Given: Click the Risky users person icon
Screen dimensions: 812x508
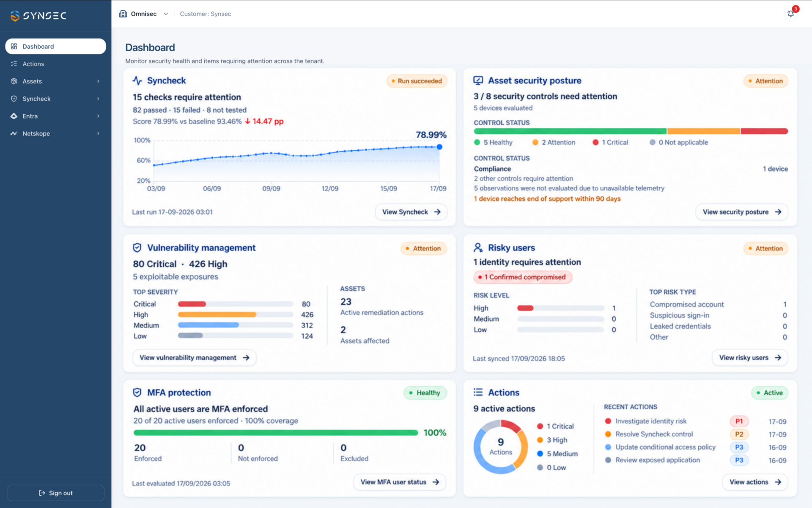Looking at the screenshot, I should 478,248.
